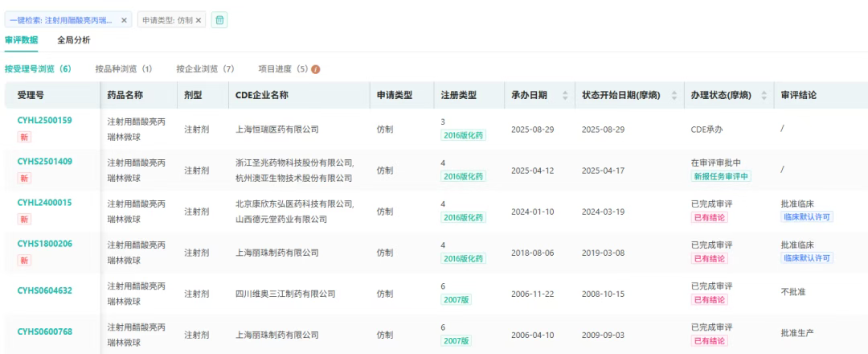Click the trash icon to clear all filters
Viewport: 868px width, 354px height.
(x=220, y=20)
